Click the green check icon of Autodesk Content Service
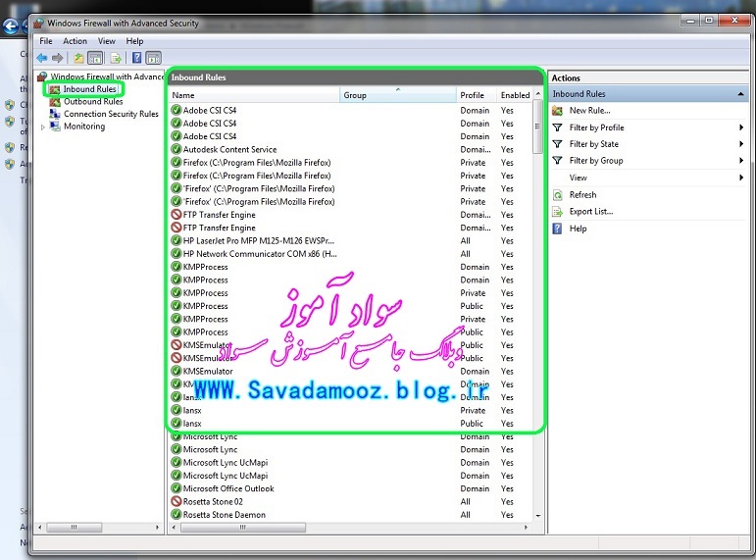This screenshot has height=560, width=756. (176, 149)
